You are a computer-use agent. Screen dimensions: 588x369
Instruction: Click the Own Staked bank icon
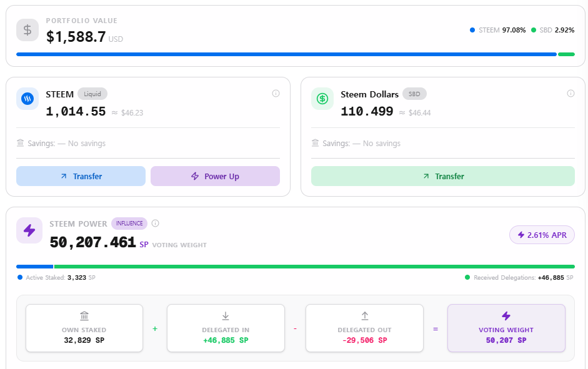[84, 316]
